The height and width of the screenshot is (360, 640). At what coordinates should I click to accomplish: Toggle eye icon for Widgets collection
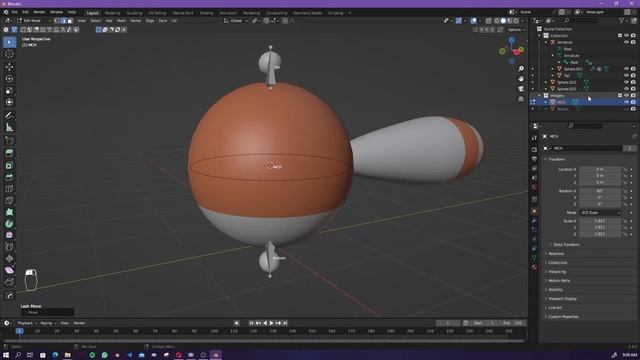click(626, 96)
